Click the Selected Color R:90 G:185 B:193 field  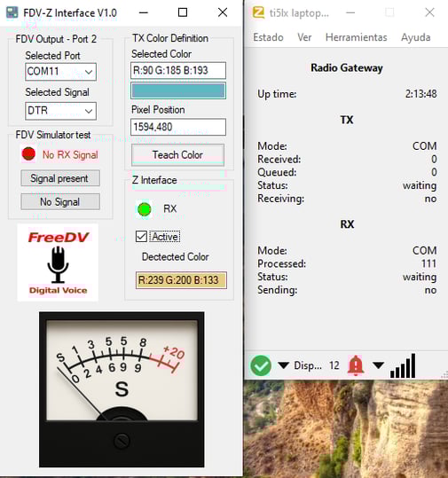point(178,70)
